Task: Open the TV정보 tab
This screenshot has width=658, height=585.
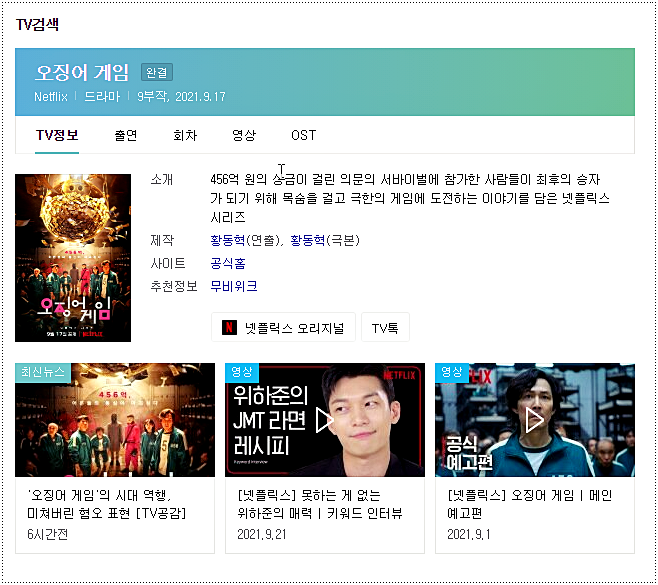Action: (57, 135)
